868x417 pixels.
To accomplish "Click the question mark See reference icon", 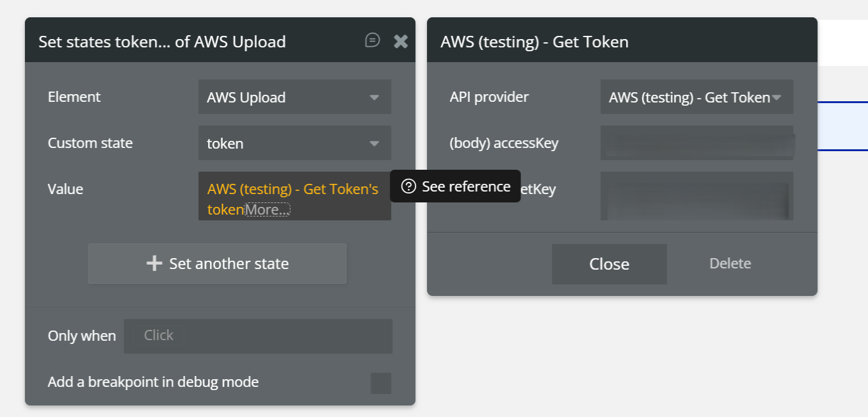I will tap(408, 186).
